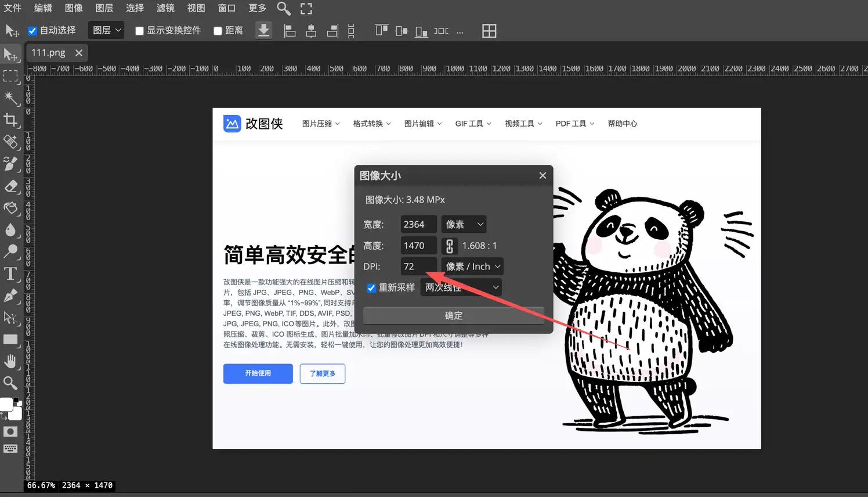This screenshot has height=497, width=868.
Task: Open the 像素 width unit dropdown
Action: click(x=463, y=224)
